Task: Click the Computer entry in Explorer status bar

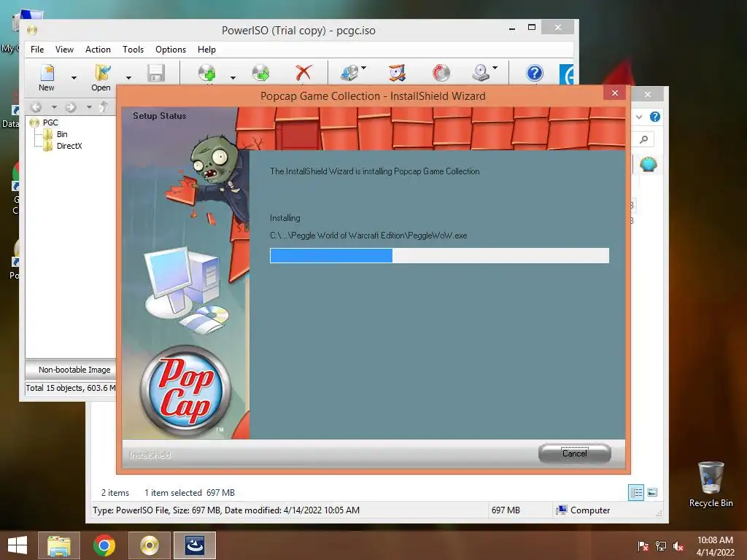Action: [583, 510]
